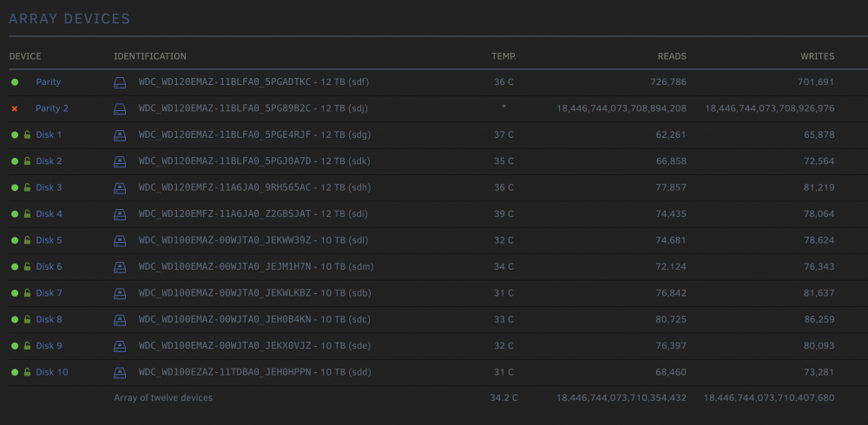Click the IDENTIFICATION column header
The image size is (868, 425).
[150, 56]
